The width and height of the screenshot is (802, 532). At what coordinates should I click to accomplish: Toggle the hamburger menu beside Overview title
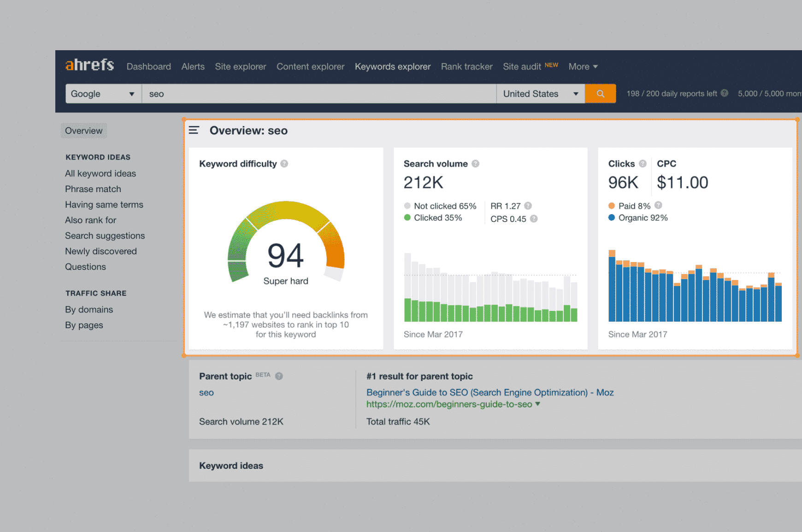[x=194, y=130]
